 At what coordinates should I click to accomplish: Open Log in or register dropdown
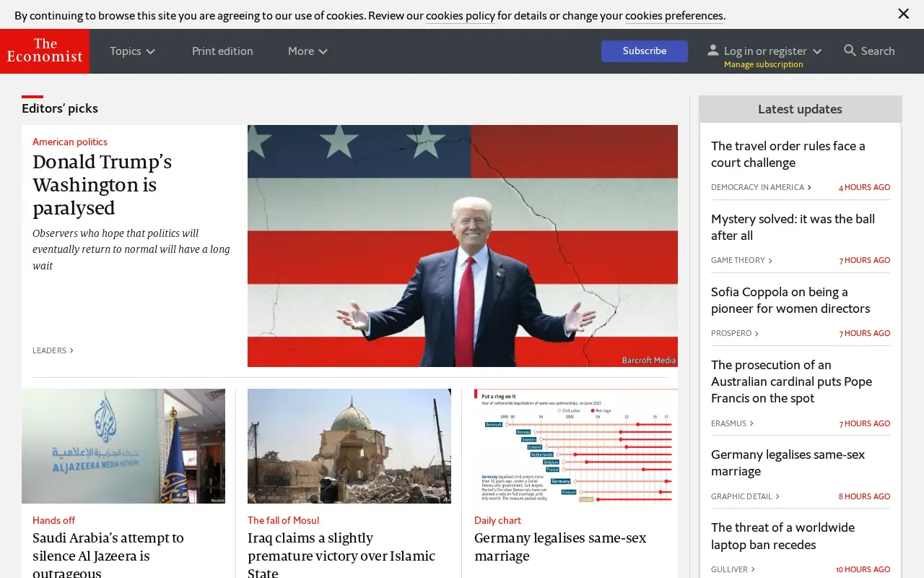pos(773,51)
